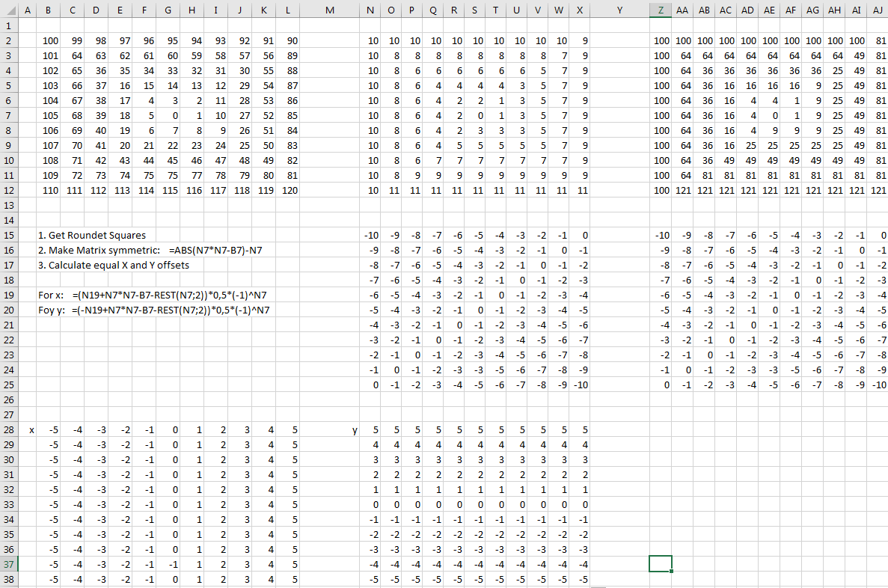Click the cell containing 99

(73, 41)
